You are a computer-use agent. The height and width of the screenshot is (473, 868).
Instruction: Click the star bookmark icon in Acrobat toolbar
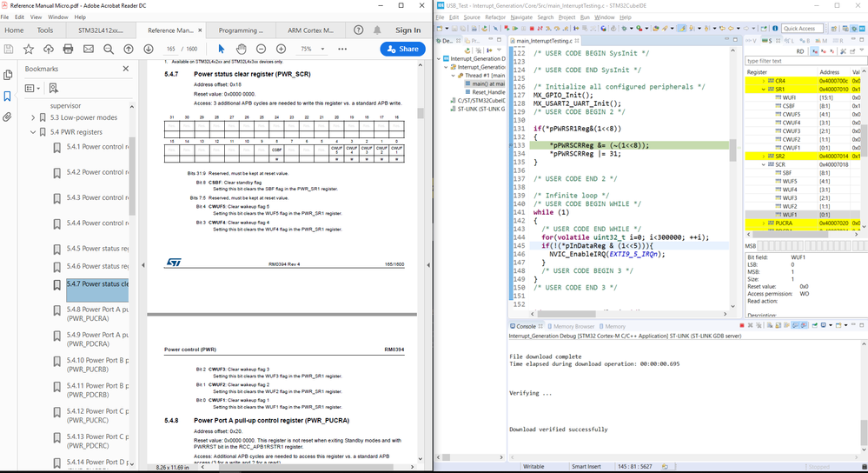point(28,50)
